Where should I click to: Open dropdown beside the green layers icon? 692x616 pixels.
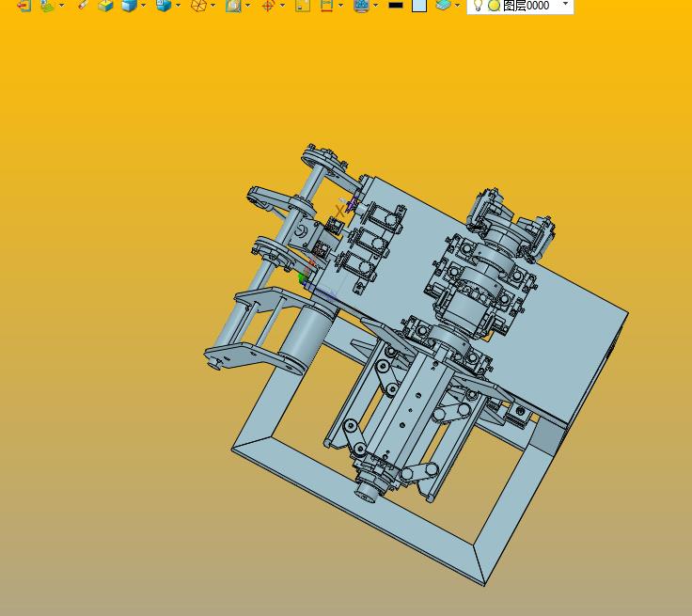[61, 6]
